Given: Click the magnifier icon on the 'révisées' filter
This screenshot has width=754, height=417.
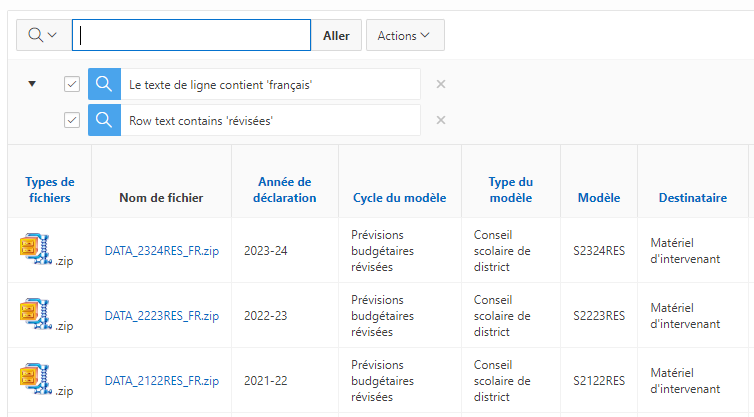Looking at the screenshot, I should click(x=104, y=120).
